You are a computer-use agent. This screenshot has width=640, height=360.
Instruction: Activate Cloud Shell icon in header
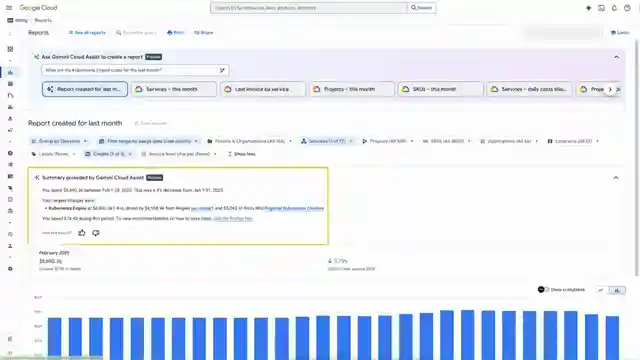pyautogui.click(x=601, y=8)
